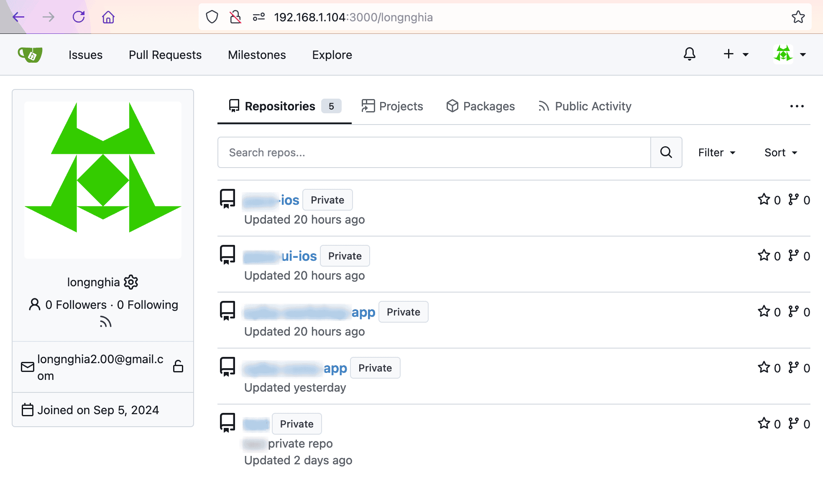Open Pull Requests in the top navigation

pos(165,55)
